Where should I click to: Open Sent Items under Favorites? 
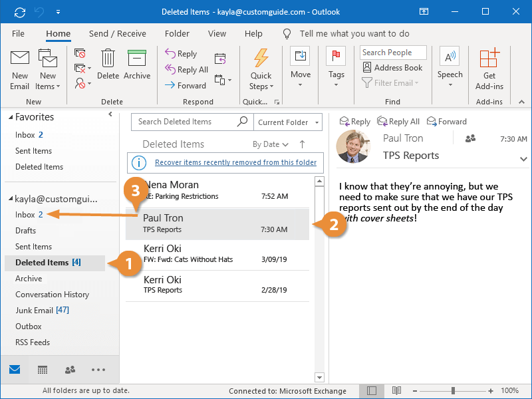[34, 151]
